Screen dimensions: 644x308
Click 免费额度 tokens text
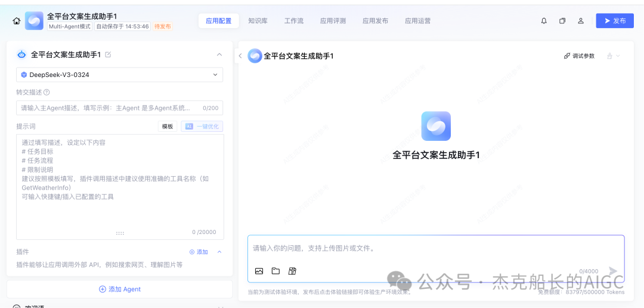[581, 292]
